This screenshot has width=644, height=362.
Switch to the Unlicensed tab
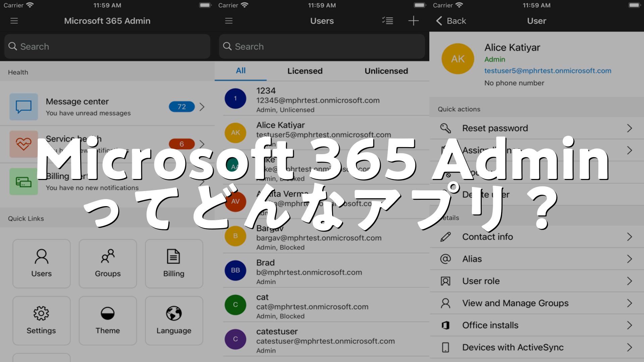coord(386,71)
